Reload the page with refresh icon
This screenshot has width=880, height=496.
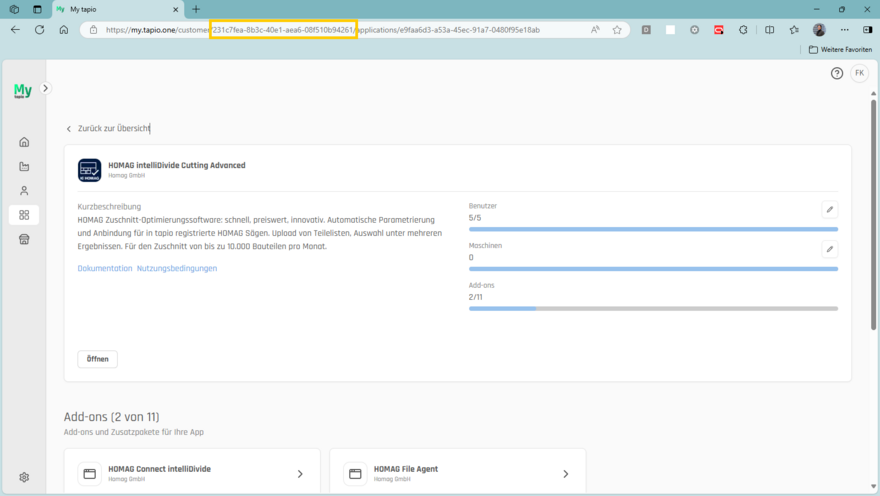point(39,30)
